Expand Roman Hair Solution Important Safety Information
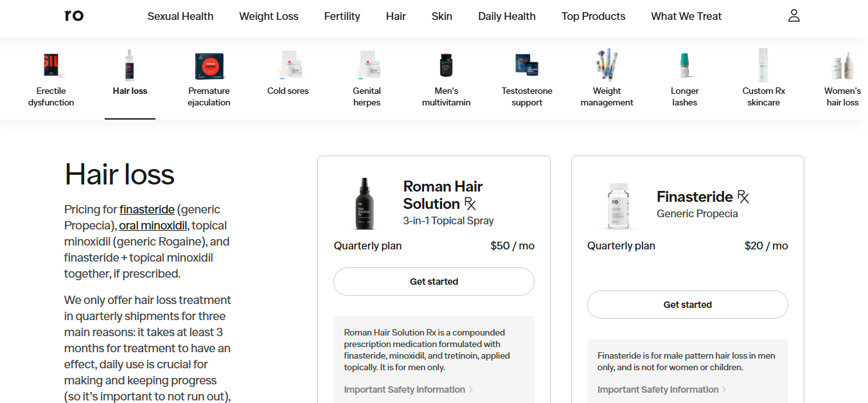This screenshot has width=868, height=403. click(x=409, y=390)
